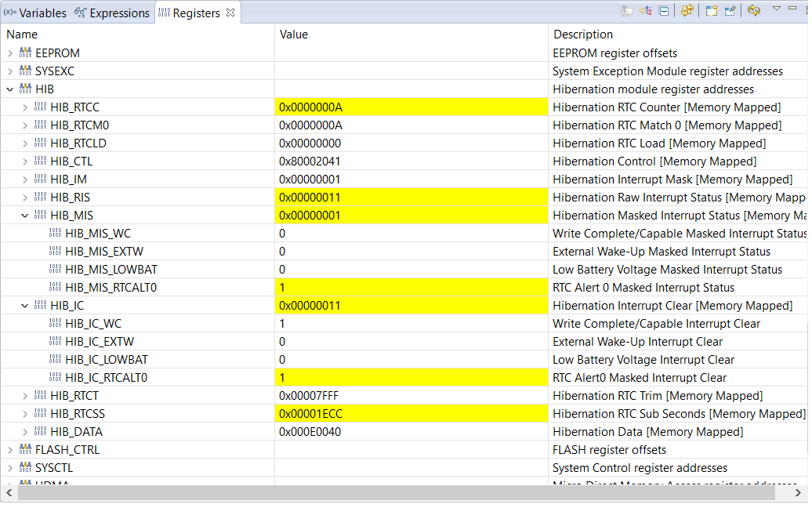This screenshot has height=508, width=812.
Task: Click the SYSCTL group icon
Action: tap(25, 467)
